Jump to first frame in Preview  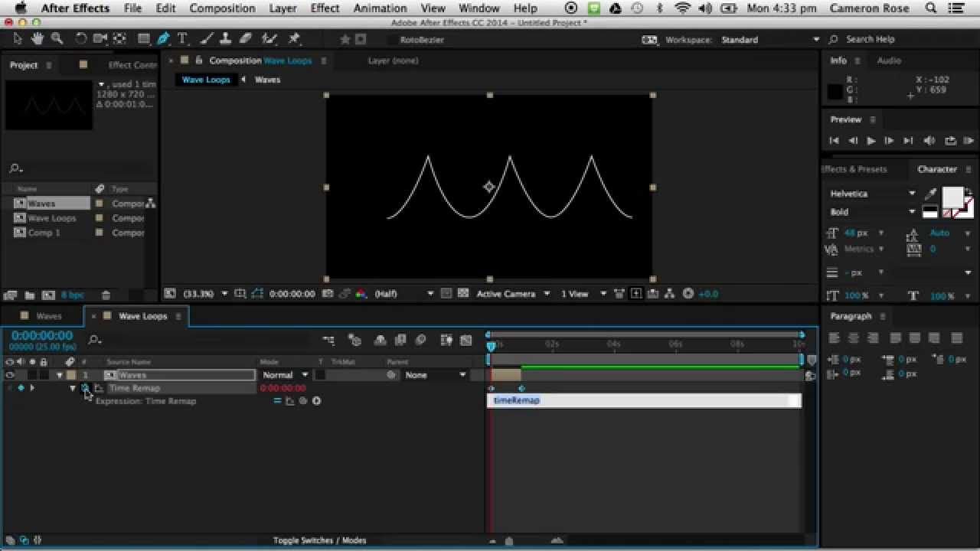[x=834, y=141]
